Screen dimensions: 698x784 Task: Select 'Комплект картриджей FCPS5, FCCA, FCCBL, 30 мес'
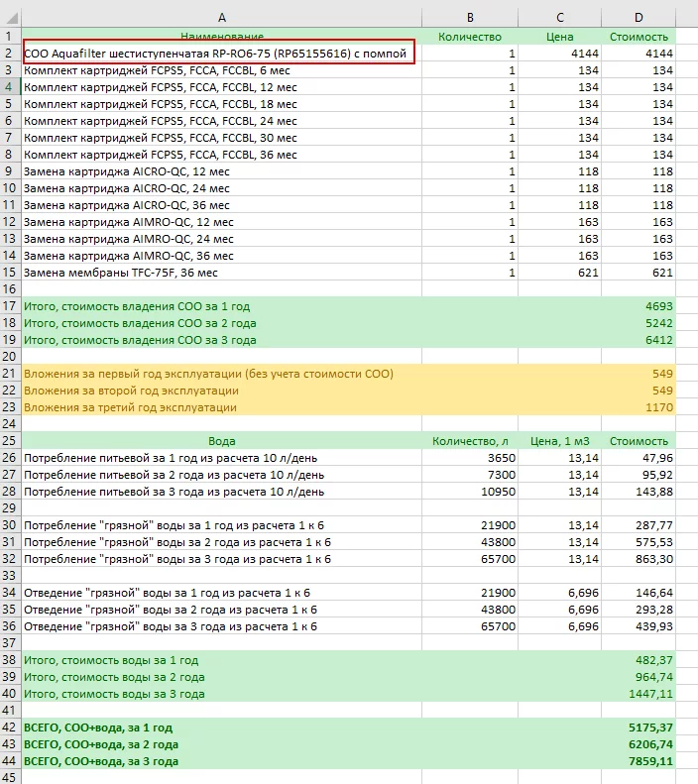click(x=221, y=138)
